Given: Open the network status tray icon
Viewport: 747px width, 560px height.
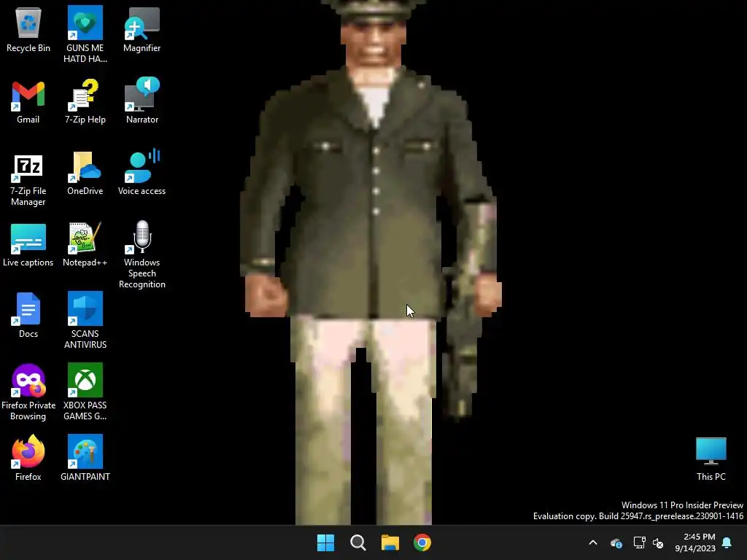Looking at the screenshot, I should [639, 542].
